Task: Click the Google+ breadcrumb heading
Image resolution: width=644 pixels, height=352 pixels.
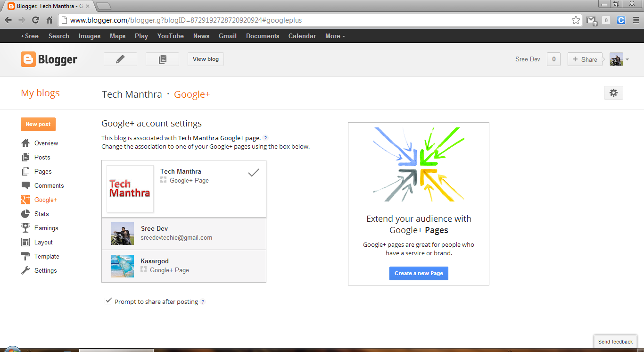Action: click(192, 94)
